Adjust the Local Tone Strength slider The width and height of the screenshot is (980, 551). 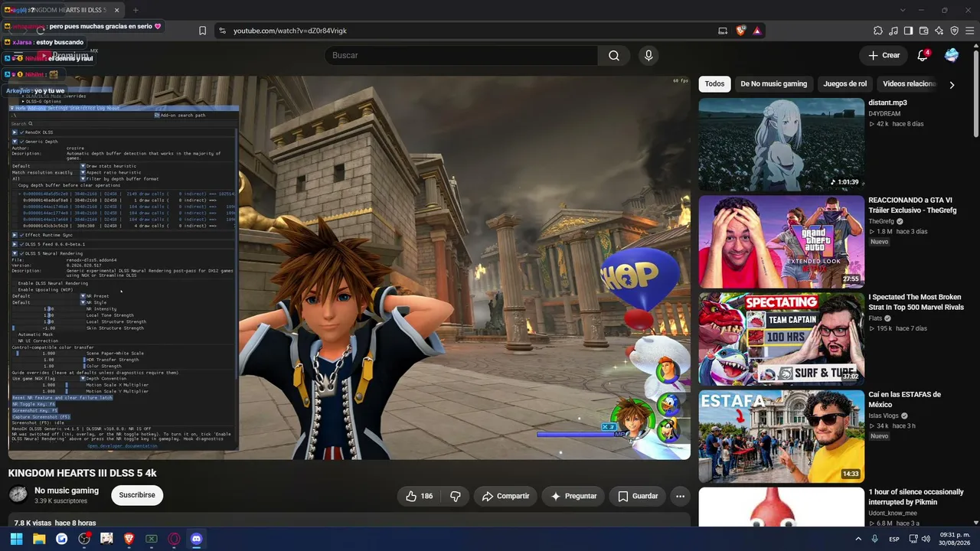(x=49, y=315)
